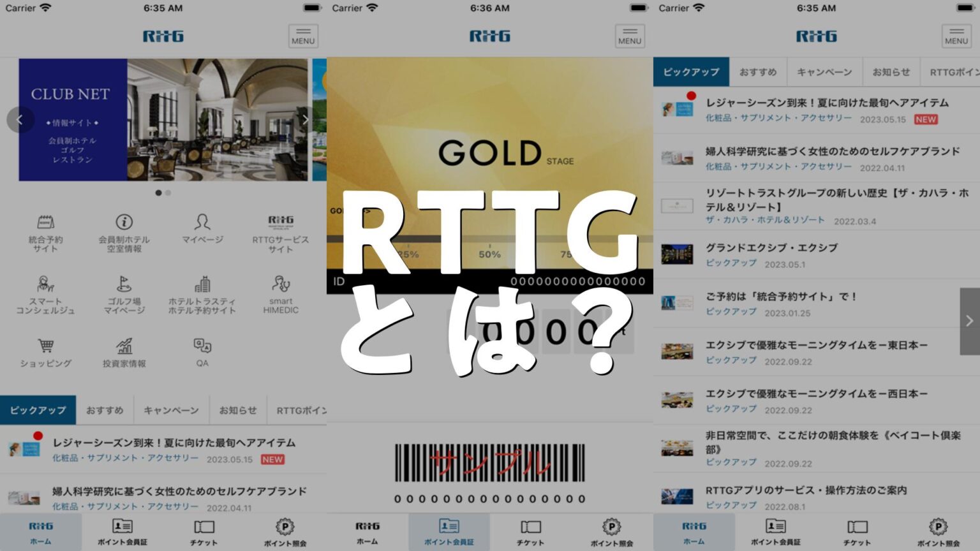This screenshot has width=980, height=551.
Task: Open ポイント照会 from the bottom navigation
Action: pos(285,531)
